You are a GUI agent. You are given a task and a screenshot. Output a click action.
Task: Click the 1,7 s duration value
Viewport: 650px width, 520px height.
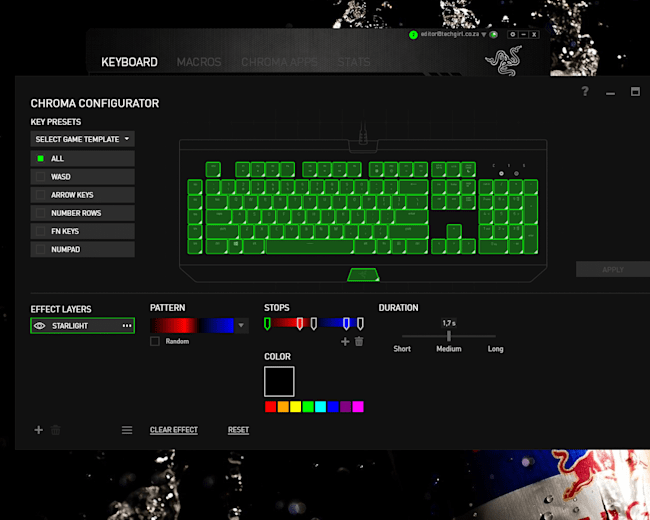click(449, 323)
